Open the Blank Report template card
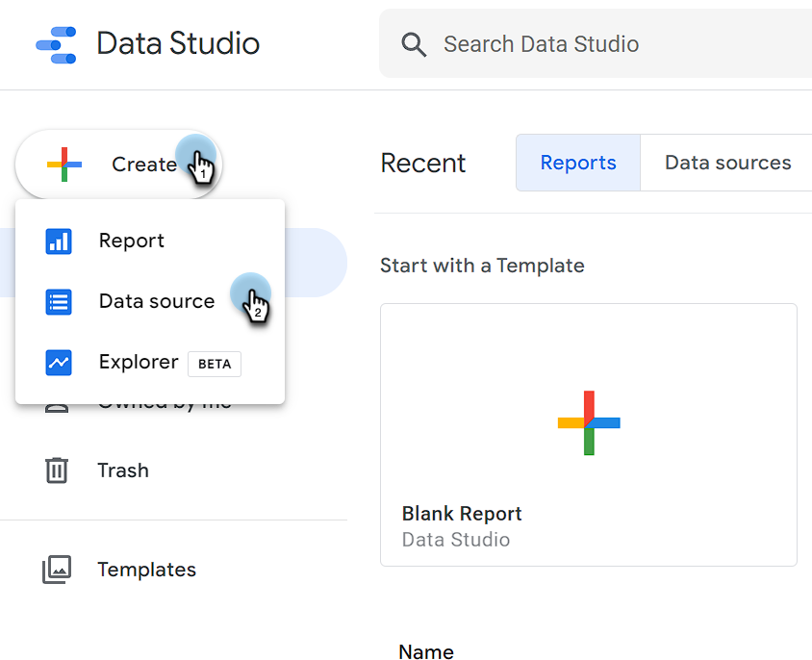The width and height of the screenshot is (812, 660). pyautogui.click(x=588, y=435)
